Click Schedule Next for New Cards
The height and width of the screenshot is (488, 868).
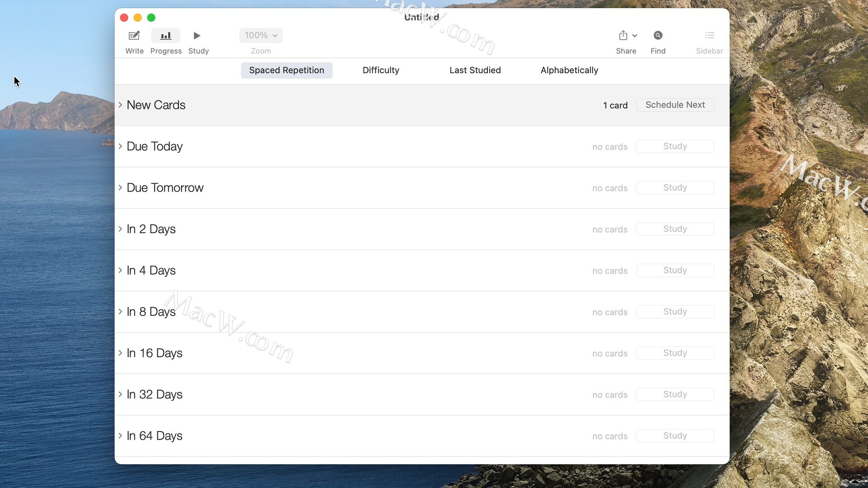click(675, 105)
